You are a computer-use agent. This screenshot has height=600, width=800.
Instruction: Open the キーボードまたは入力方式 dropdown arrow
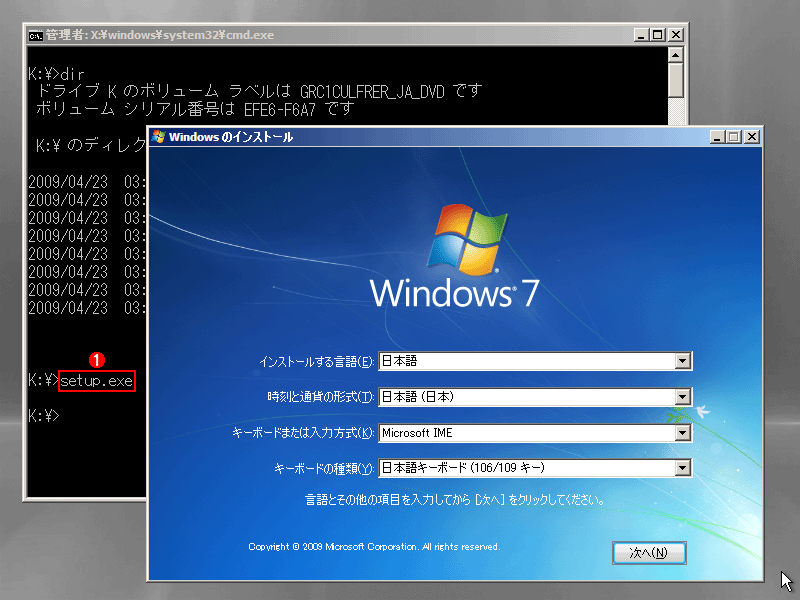682,433
